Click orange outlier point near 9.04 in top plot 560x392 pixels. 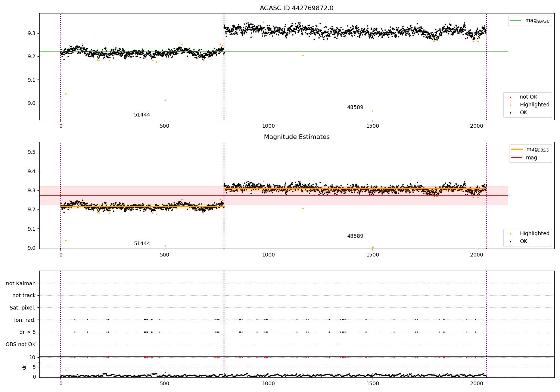(66, 94)
